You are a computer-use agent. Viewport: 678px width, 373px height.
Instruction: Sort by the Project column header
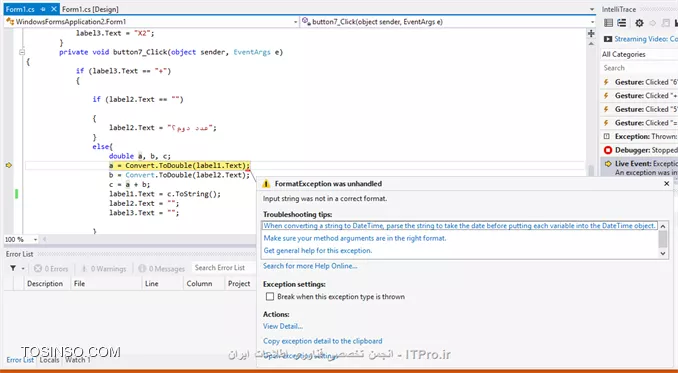[239, 284]
